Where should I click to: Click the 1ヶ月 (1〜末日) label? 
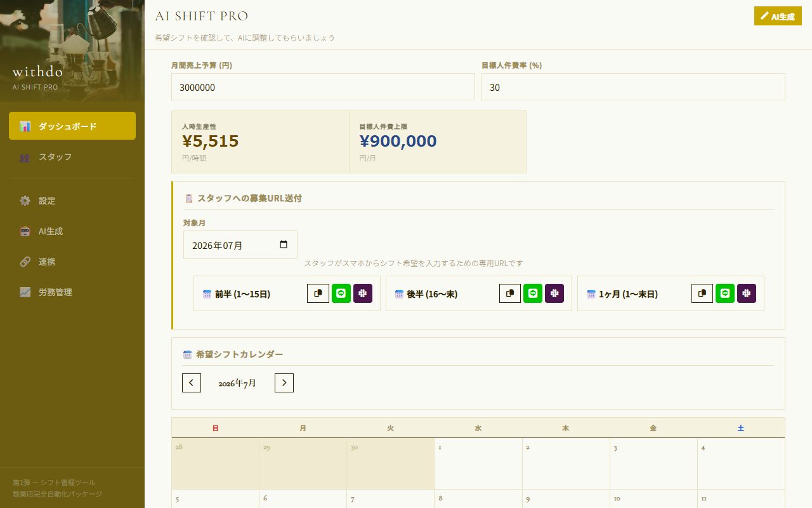(x=628, y=294)
